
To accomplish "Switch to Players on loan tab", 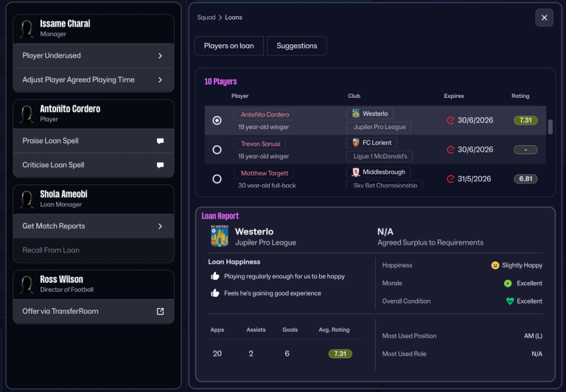I will pyautogui.click(x=229, y=46).
